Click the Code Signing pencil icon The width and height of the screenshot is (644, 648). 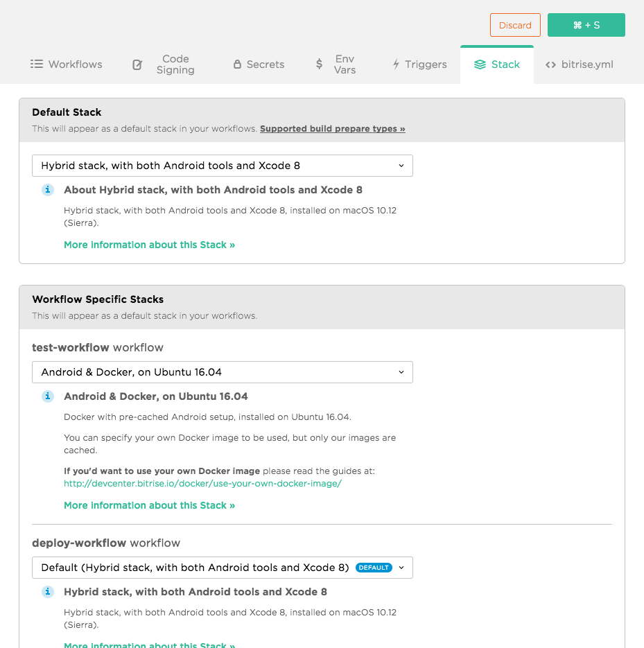(x=137, y=65)
